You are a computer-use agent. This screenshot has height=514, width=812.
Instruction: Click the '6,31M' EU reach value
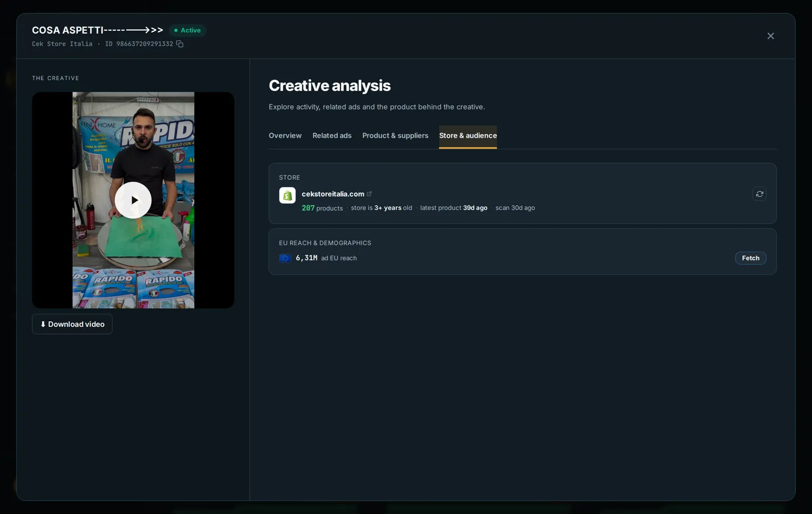click(x=306, y=258)
